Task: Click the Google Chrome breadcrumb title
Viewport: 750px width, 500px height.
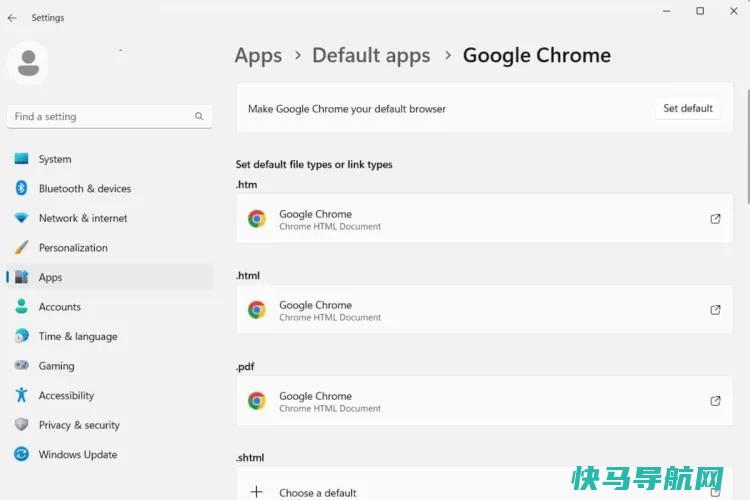Action: tap(537, 56)
